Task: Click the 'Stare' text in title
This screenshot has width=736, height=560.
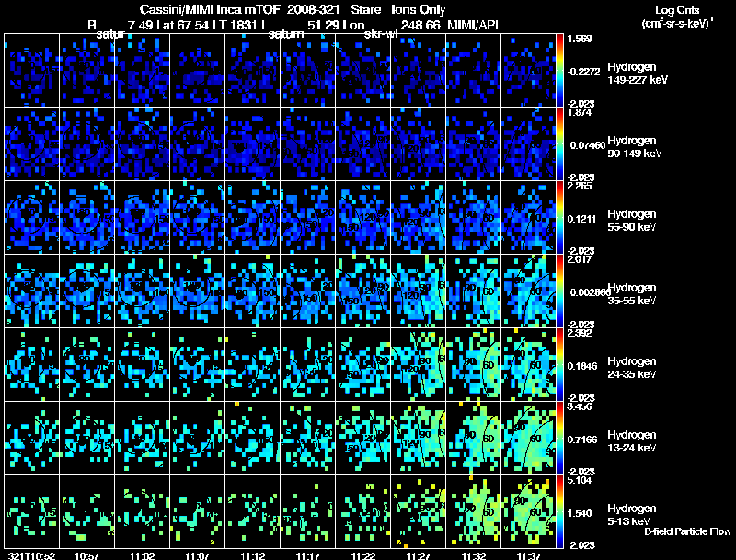Action: [365, 9]
